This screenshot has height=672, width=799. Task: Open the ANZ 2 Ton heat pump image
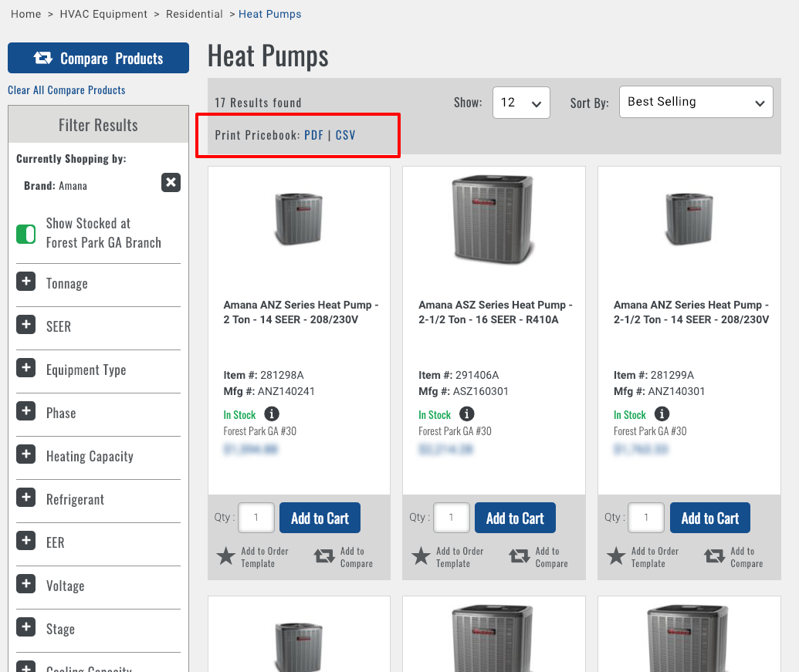coord(299,219)
